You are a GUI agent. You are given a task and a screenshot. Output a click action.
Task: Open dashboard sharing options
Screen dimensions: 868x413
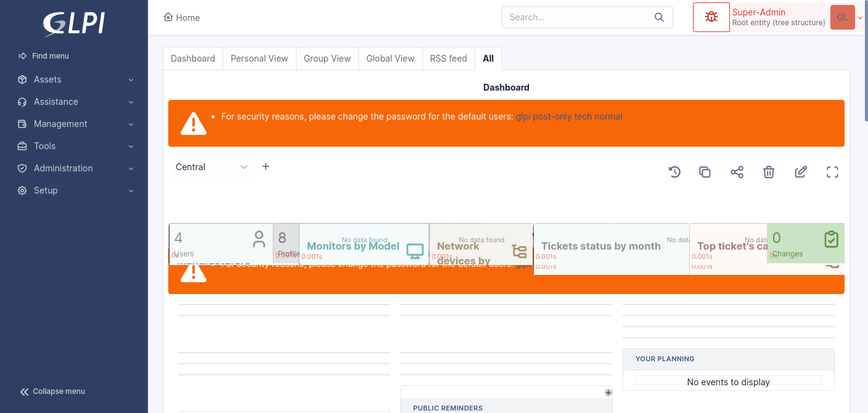[x=737, y=172]
